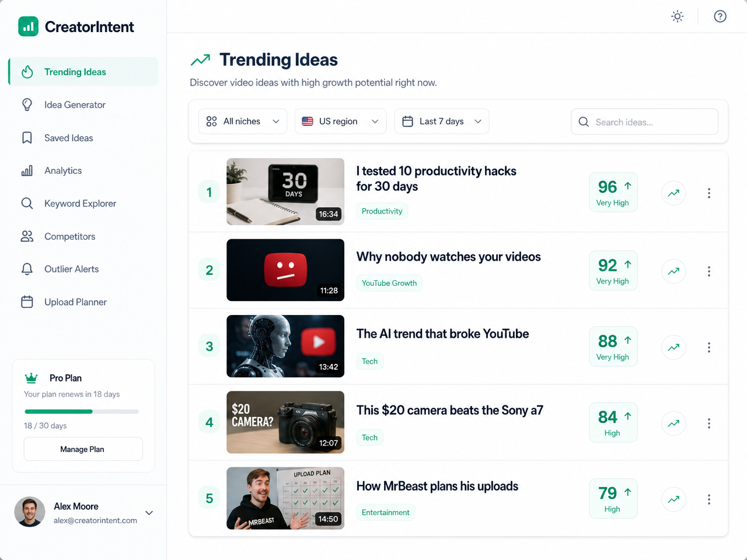Open more options for AI trend idea
The image size is (747, 560).
(x=709, y=347)
